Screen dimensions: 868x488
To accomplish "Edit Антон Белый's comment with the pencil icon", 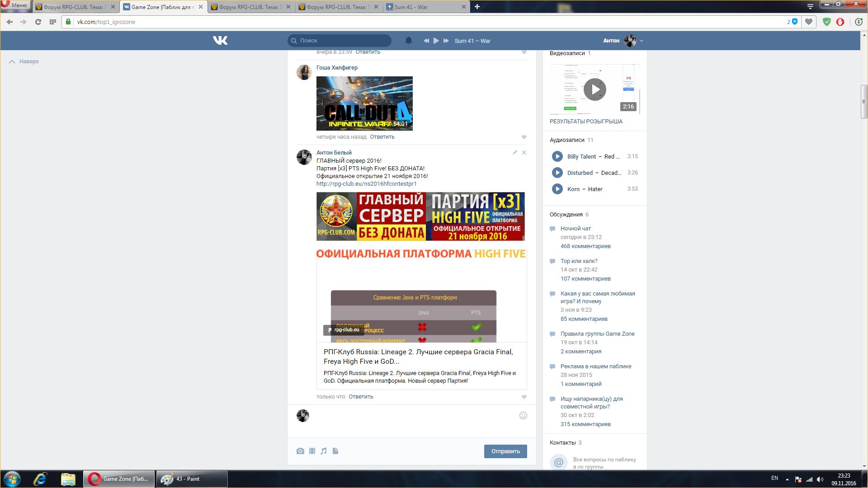I will coord(515,153).
